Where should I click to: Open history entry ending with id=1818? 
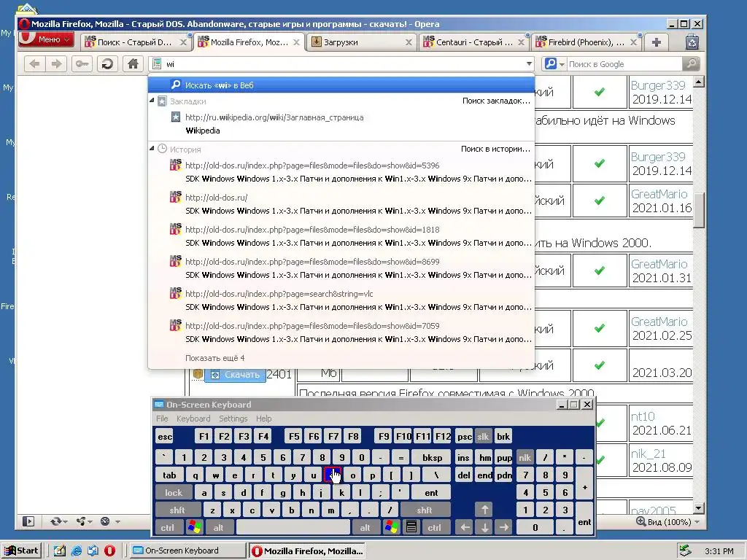(341, 236)
